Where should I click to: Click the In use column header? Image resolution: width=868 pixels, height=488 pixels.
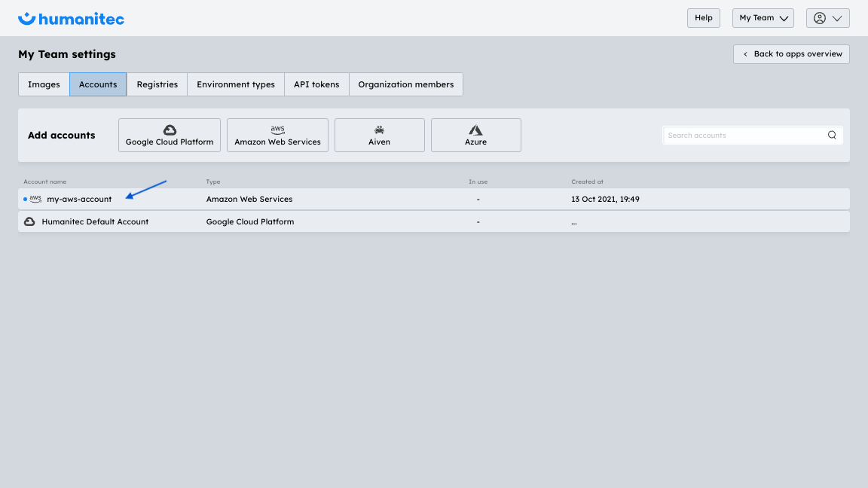pos(478,181)
